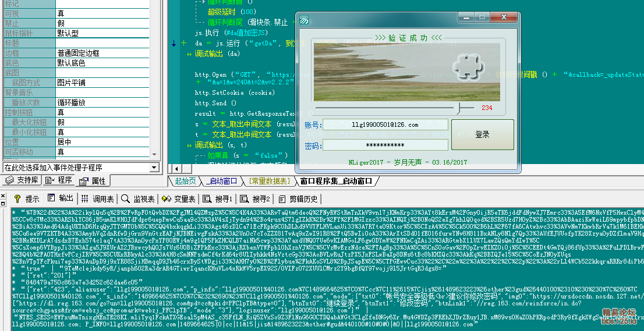The height and width of the screenshot is (331, 644).
Task: Switch to the 起始页 start page tab
Action: coord(185,181)
